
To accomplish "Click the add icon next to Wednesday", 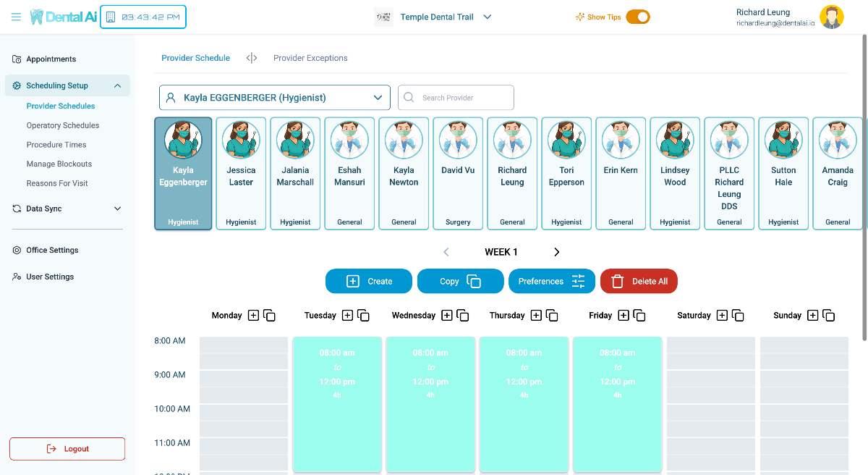I will pyautogui.click(x=447, y=316).
